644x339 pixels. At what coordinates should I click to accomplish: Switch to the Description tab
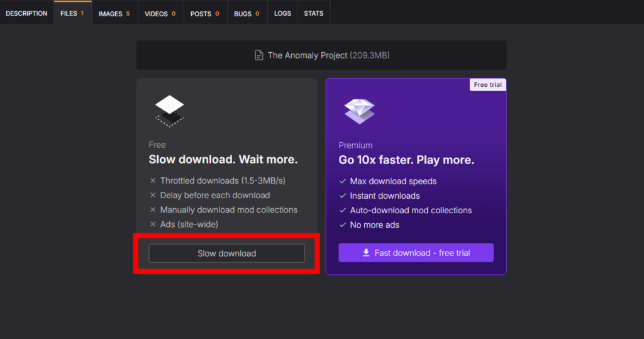coord(26,13)
